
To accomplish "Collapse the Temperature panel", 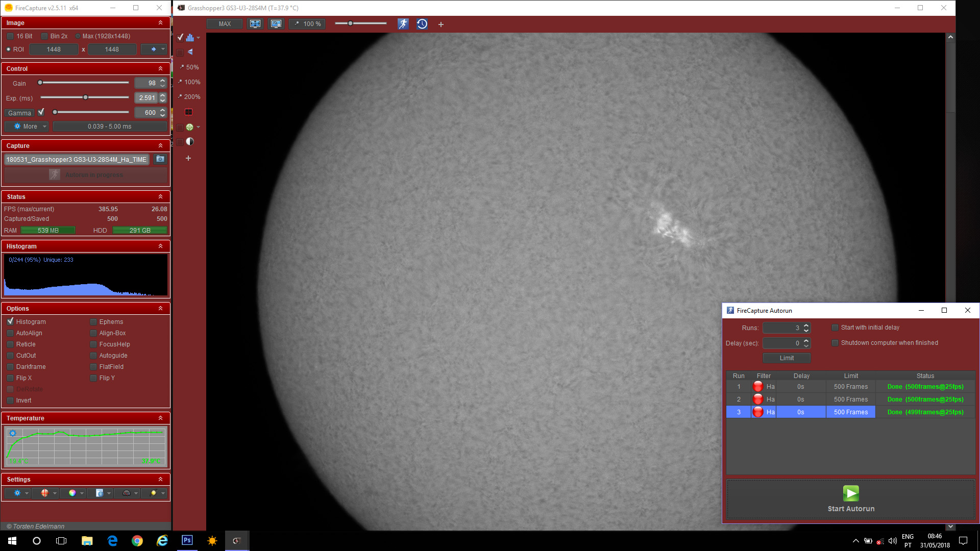I will pos(160,418).
